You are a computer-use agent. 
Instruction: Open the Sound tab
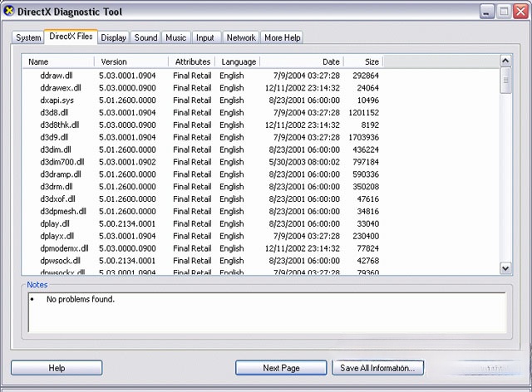[x=146, y=37]
